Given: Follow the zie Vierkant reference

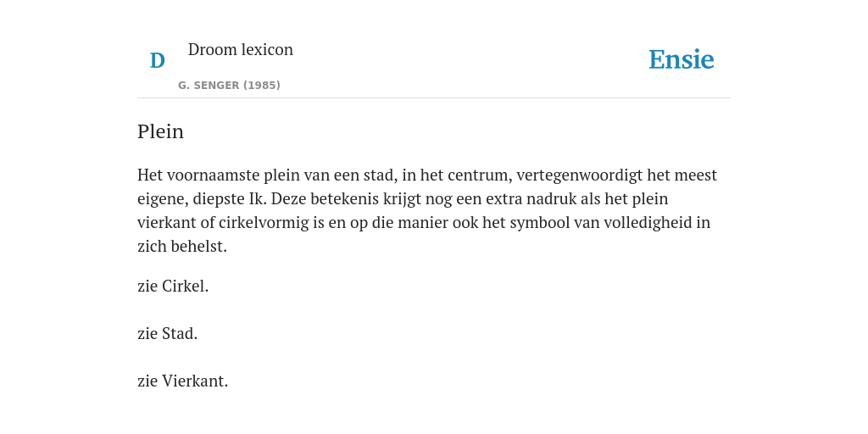Looking at the screenshot, I should click(x=183, y=381).
